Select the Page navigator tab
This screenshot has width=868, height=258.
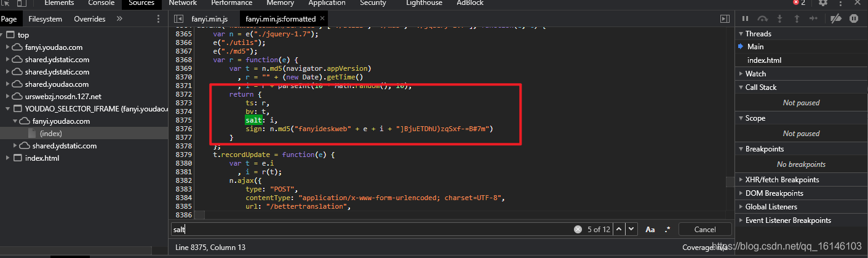tap(9, 19)
